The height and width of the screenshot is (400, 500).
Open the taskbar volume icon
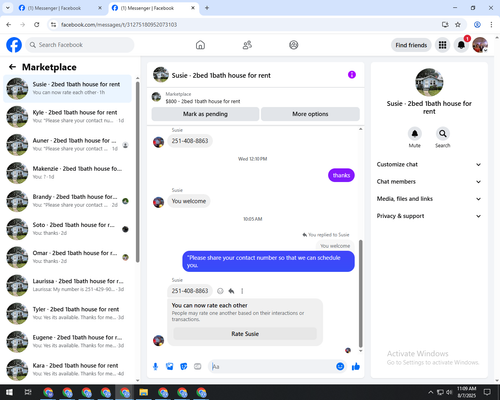pos(449,392)
